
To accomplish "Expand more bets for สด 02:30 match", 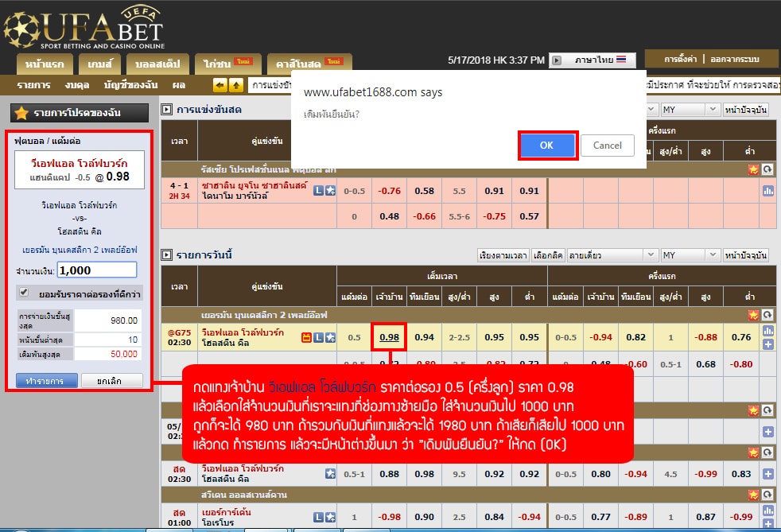I will [x=768, y=474].
